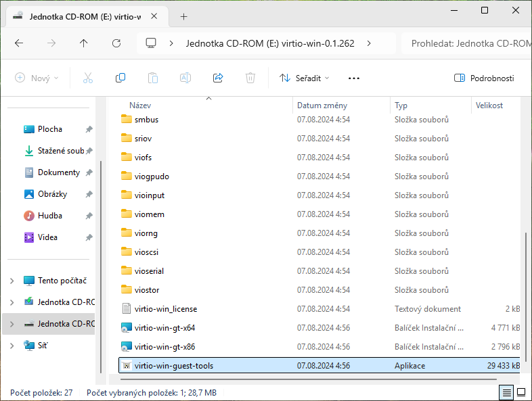Viewport: 532px width, 401px height.
Task: Click the Delete trash icon
Action: coord(250,78)
